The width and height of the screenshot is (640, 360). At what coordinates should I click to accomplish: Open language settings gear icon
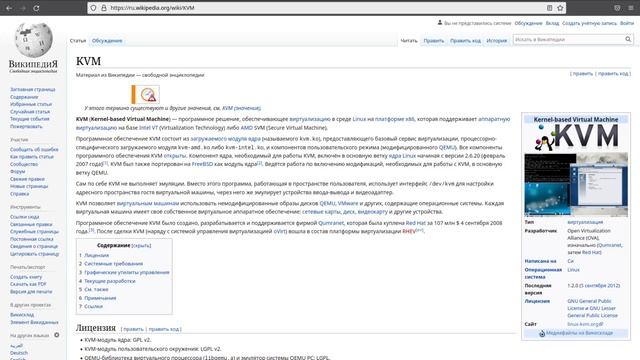57,335
